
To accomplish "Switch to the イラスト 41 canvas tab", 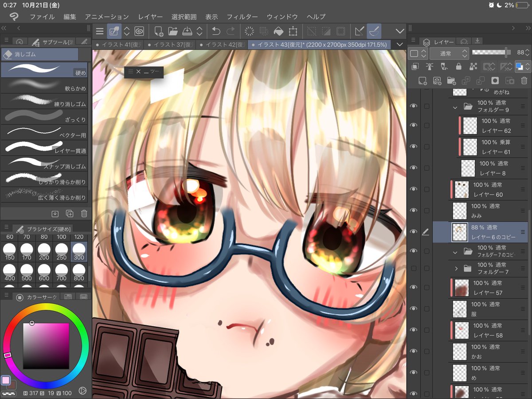I will 118,44.
